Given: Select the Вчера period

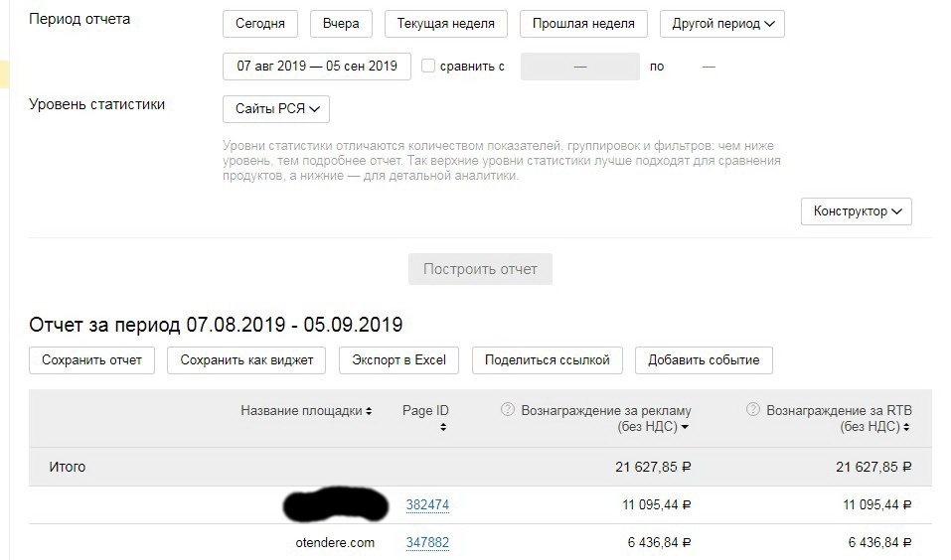Looking at the screenshot, I should point(341,24).
